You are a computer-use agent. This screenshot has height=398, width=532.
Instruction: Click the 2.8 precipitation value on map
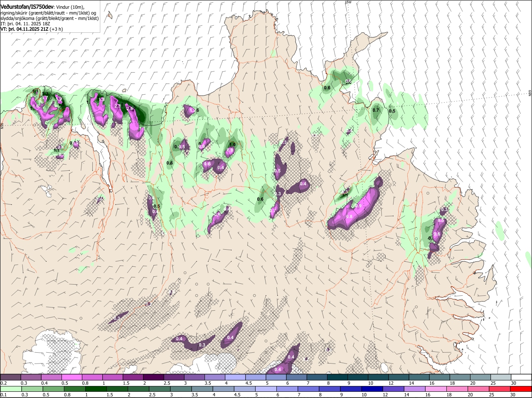[x=130, y=109]
